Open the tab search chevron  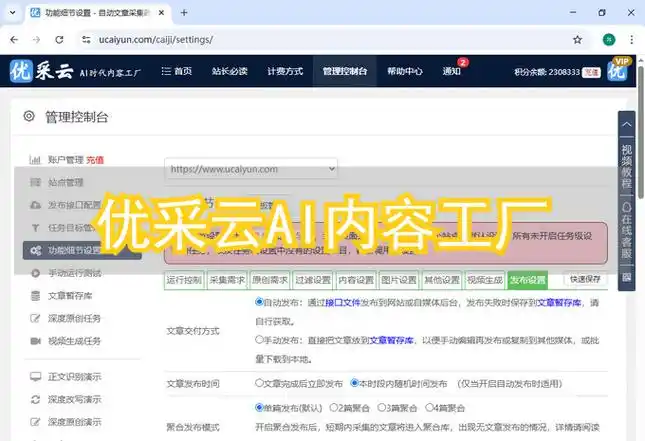(x=12, y=13)
